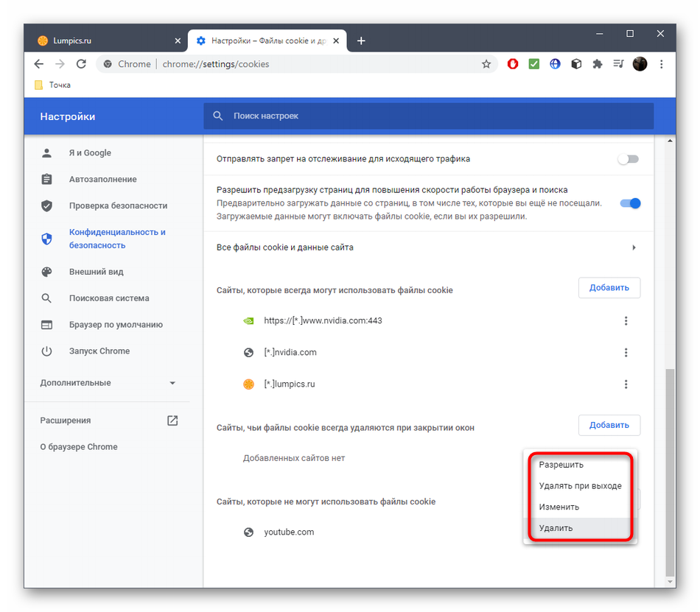The width and height of the screenshot is (700, 612).
Task: Choose Изменить in the context menu
Action: [x=581, y=507]
